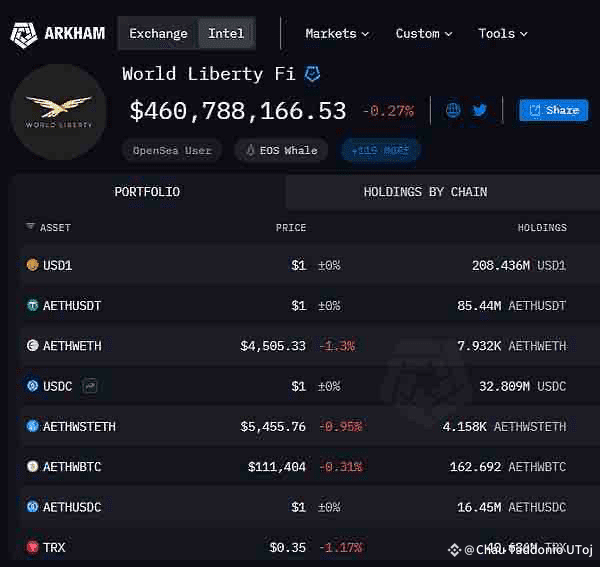The image size is (600, 567).
Task: Open the Twitter bird icon link
Action: [479, 111]
